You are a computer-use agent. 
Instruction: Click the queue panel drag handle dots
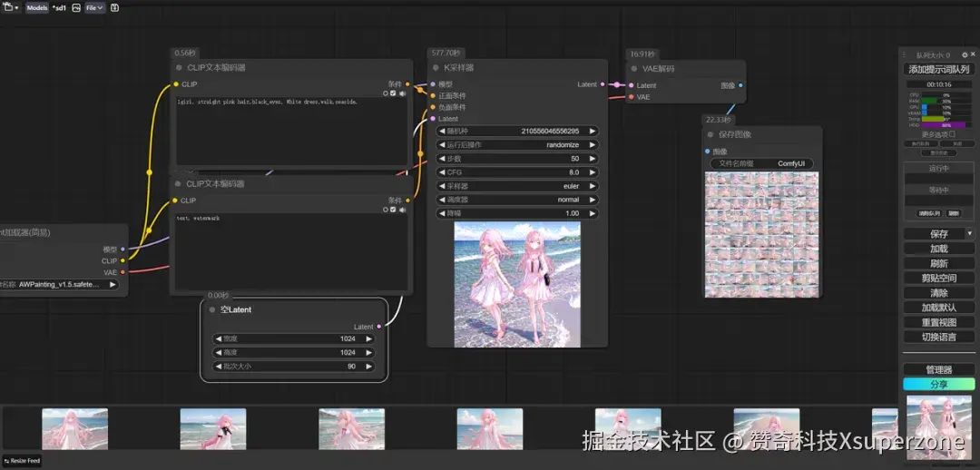point(905,55)
